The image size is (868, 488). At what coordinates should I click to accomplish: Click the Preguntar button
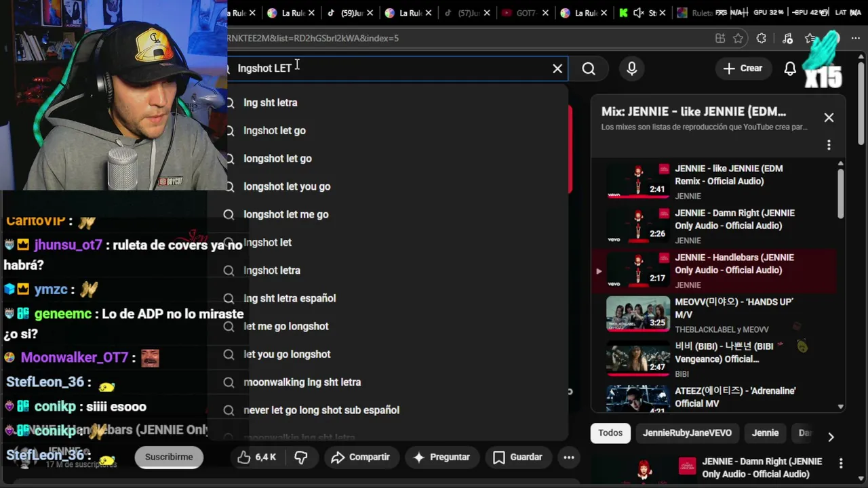click(441, 457)
